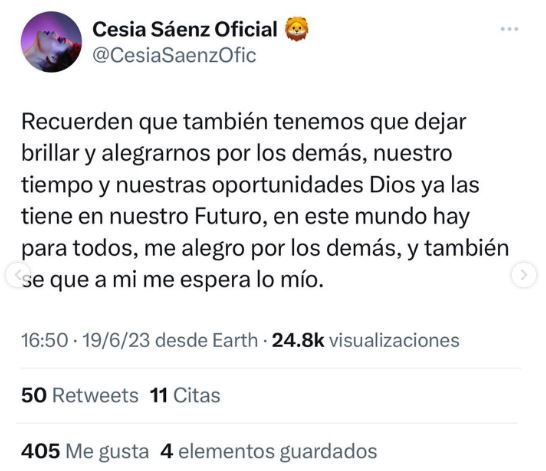Open the Cesia Sáenz Oficial display name
This screenshot has width=546, height=471.
pos(185,29)
